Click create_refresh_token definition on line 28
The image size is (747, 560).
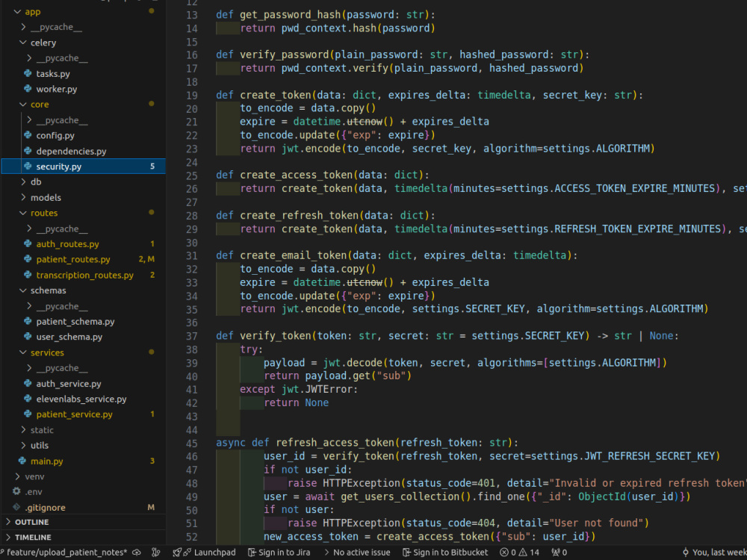300,215
